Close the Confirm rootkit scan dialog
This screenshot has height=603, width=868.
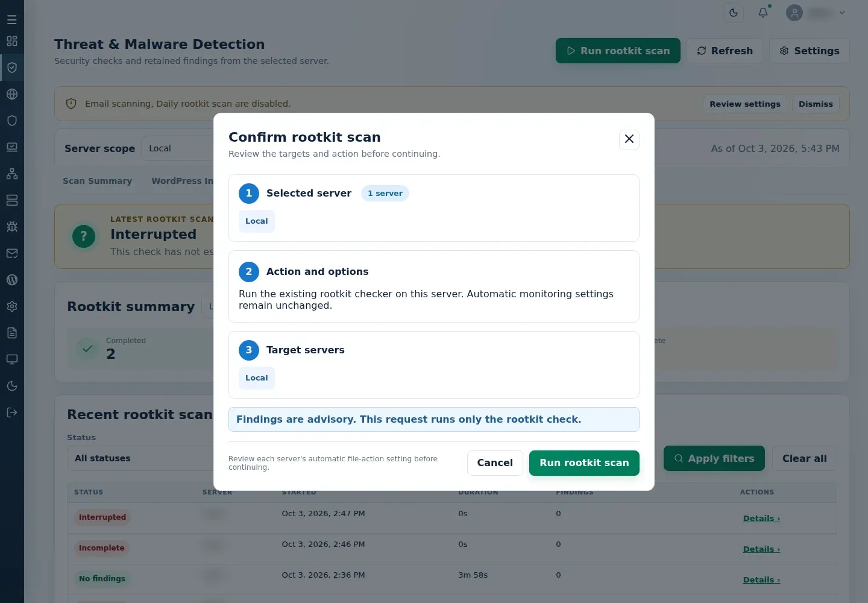click(629, 139)
